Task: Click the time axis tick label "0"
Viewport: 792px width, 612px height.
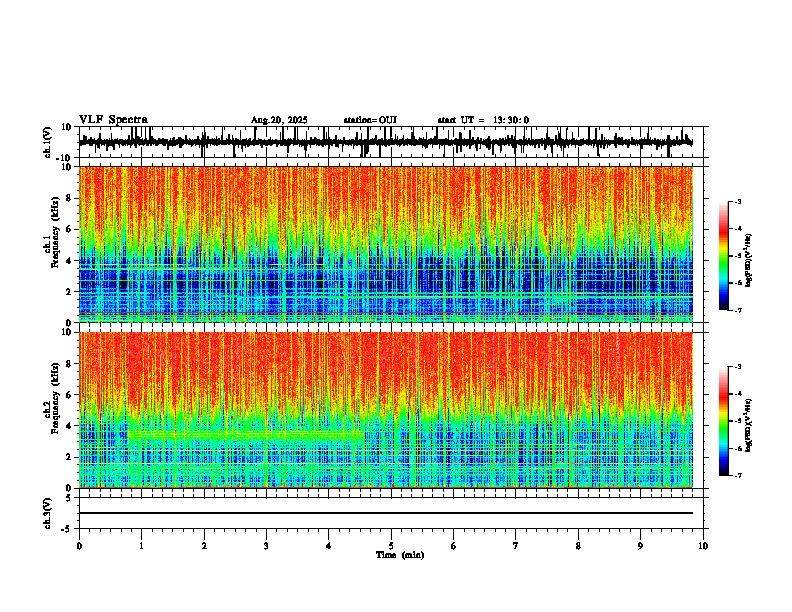Action: click(x=79, y=546)
